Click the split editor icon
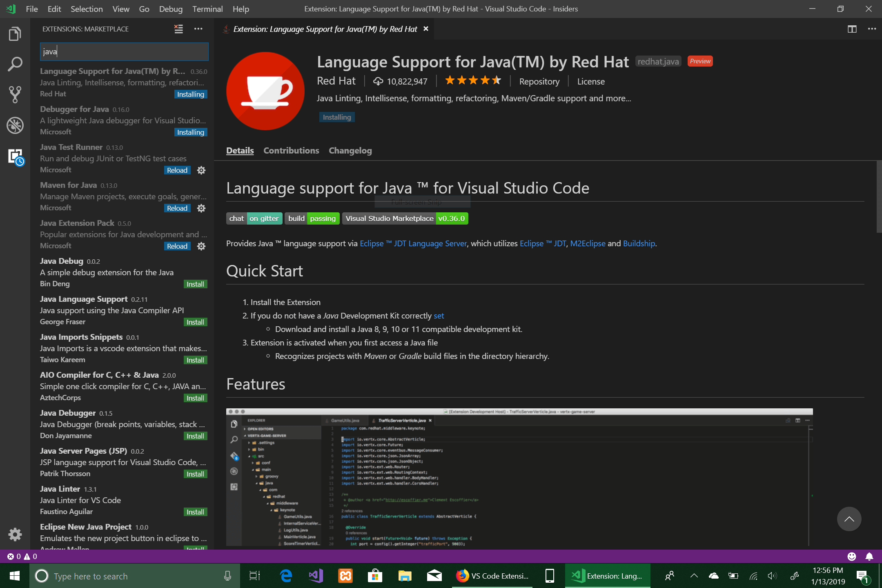Viewport: 882px width, 588px height. tap(852, 29)
